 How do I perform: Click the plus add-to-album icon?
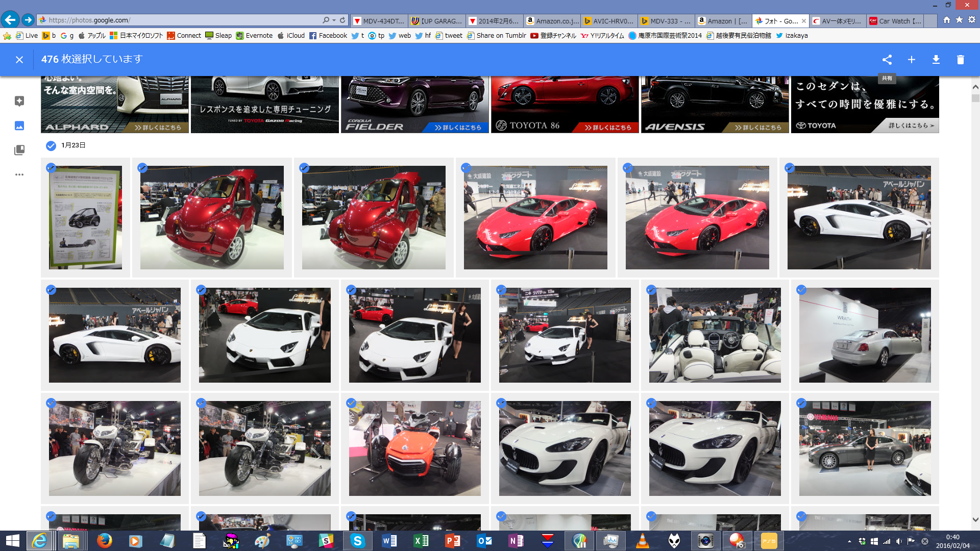click(912, 60)
